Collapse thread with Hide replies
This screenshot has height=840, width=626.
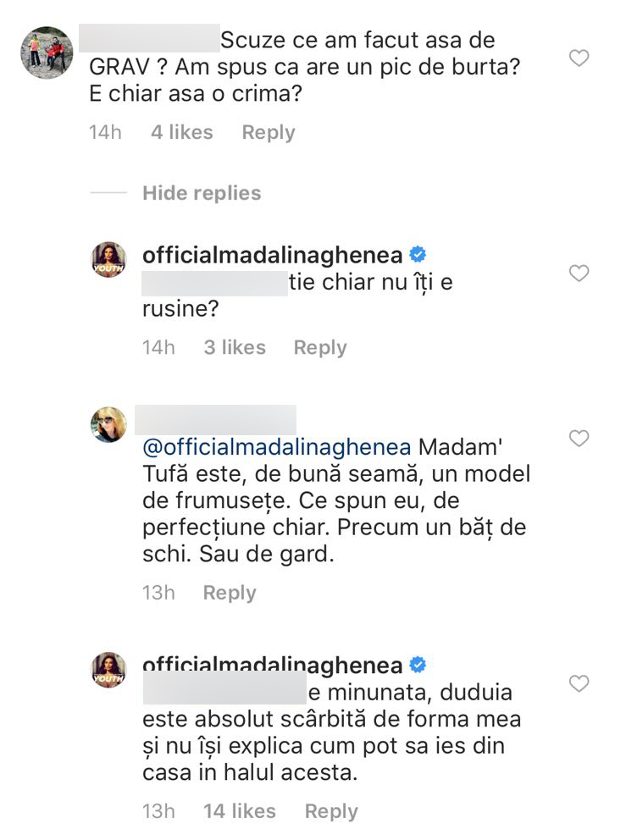pyautogui.click(x=202, y=193)
